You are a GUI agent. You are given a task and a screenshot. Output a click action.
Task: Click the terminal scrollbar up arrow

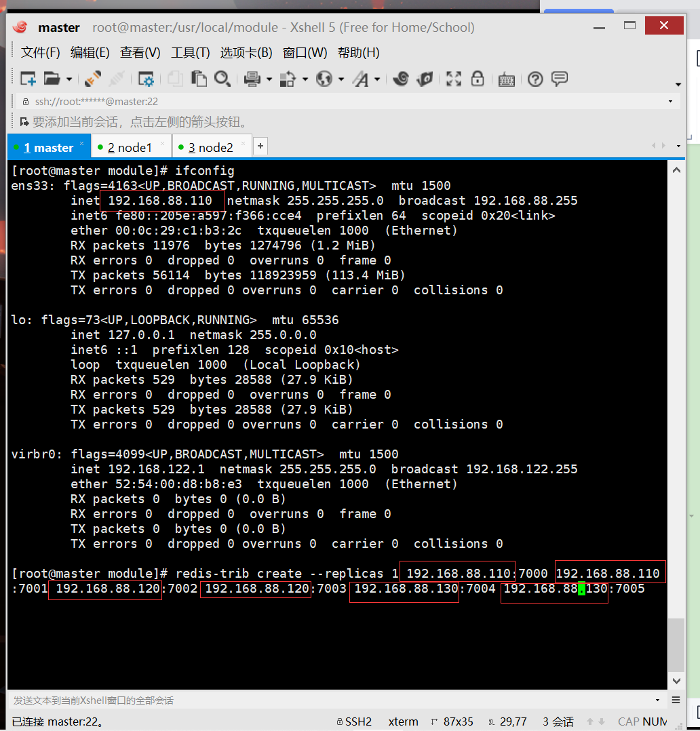[x=676, y=170]
